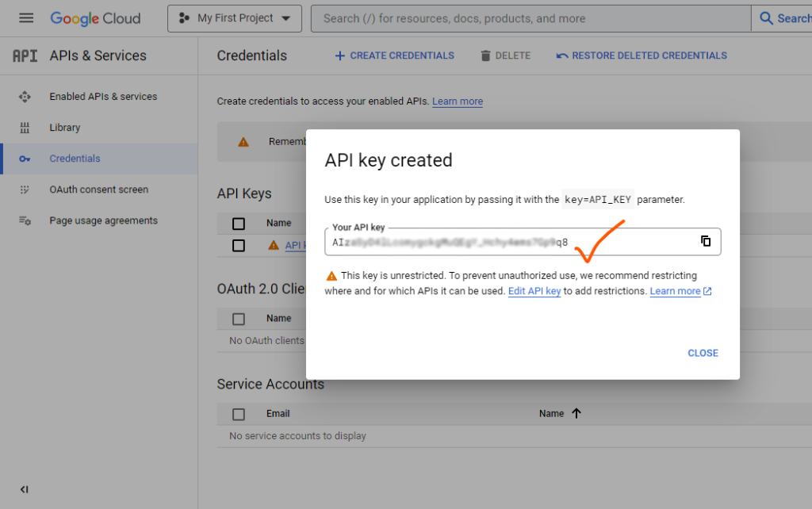Screen dimensions: 812x509
Task: Click the unrestricted key warning icon in the dialog
Action: coord(331,276)
